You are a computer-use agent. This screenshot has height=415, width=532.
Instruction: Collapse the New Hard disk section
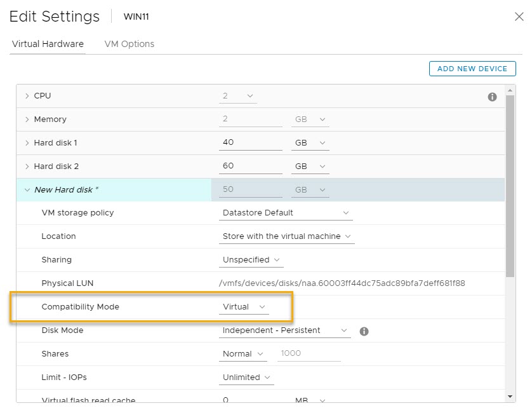pos(27,190)
